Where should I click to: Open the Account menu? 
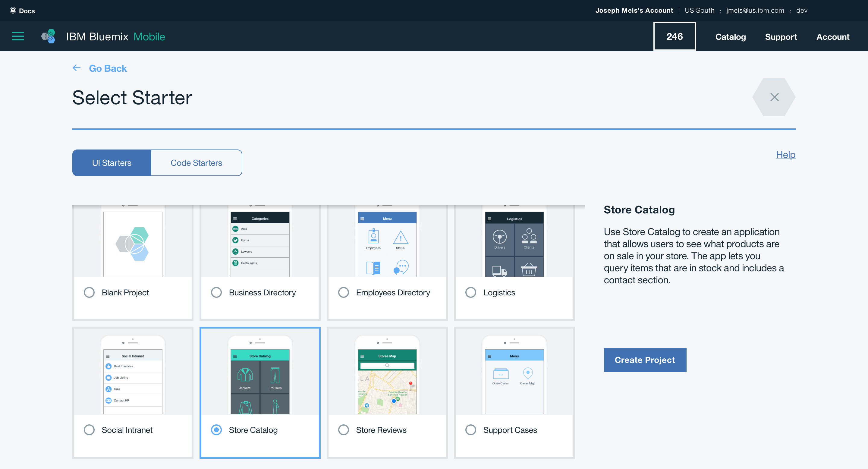pos(833,36)
